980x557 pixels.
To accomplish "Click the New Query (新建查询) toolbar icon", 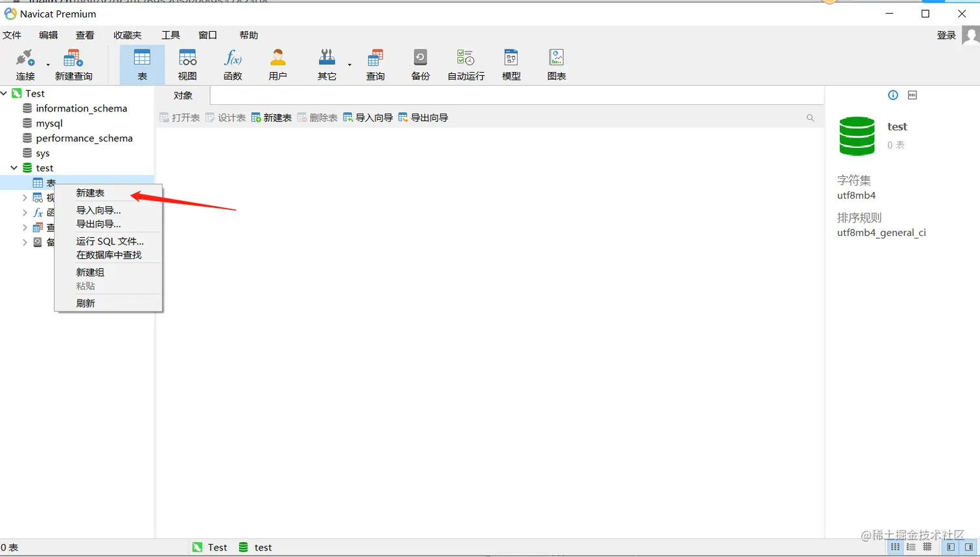I will coord(74,65).
